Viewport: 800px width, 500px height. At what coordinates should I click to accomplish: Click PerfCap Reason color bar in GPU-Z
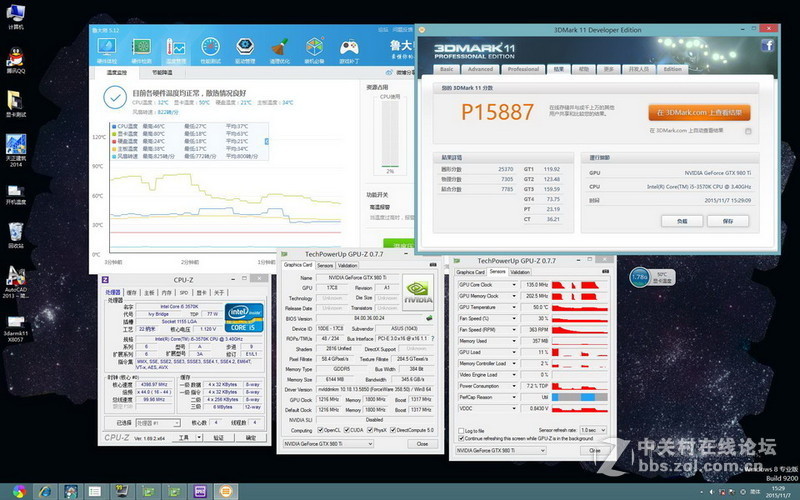coord(580,397)
